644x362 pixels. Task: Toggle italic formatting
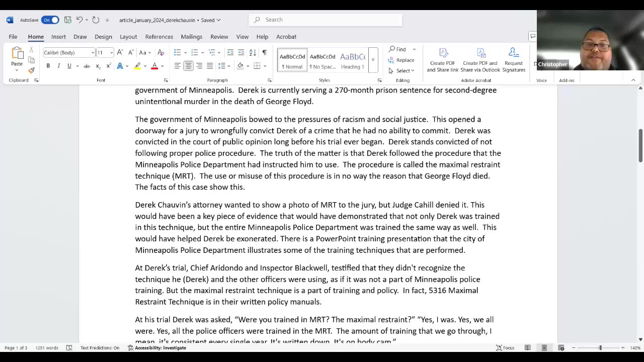click(58, 66)
